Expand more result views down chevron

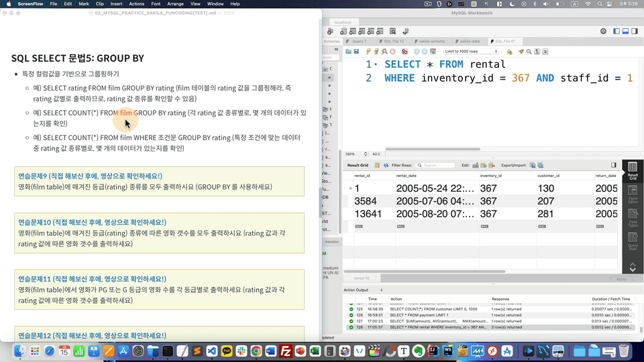pyautogui.click(x=633, y=269)
